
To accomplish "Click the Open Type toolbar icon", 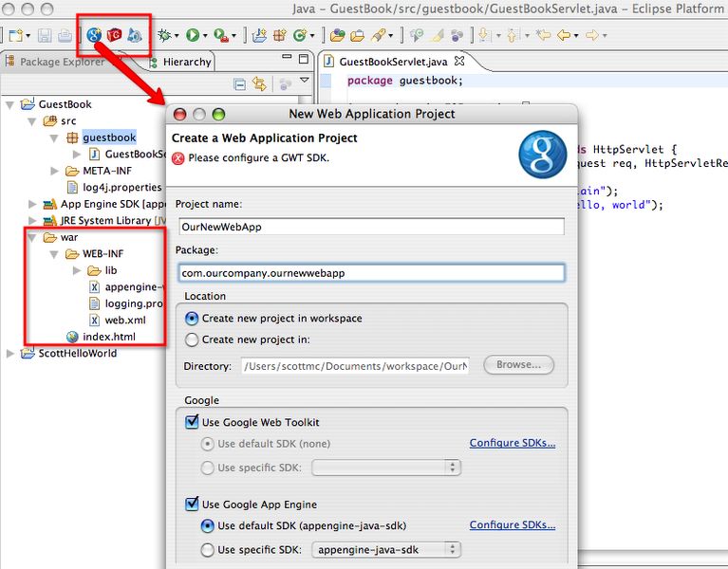I will tap(338, 35).
